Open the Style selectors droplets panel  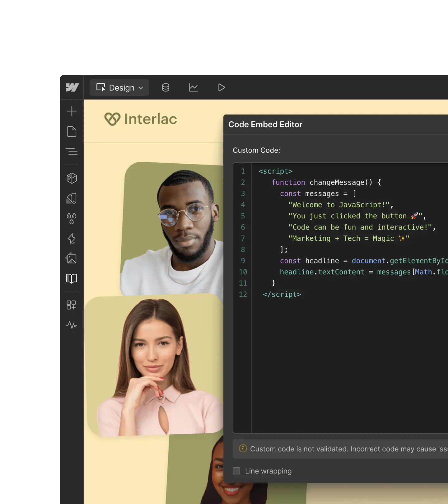pos(72,218)
